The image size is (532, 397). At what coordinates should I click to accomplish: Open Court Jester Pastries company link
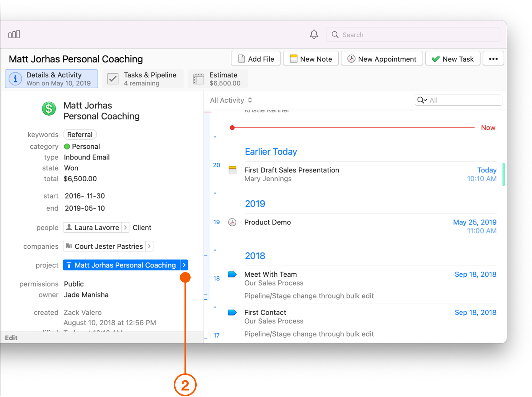click(104, 246)
